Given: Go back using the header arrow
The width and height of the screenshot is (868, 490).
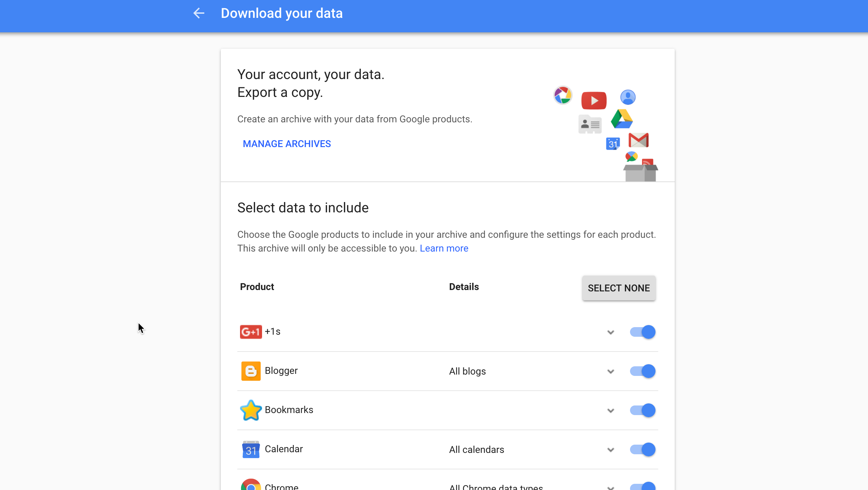Looking at the screenshot, I should [x=199, y=13].
